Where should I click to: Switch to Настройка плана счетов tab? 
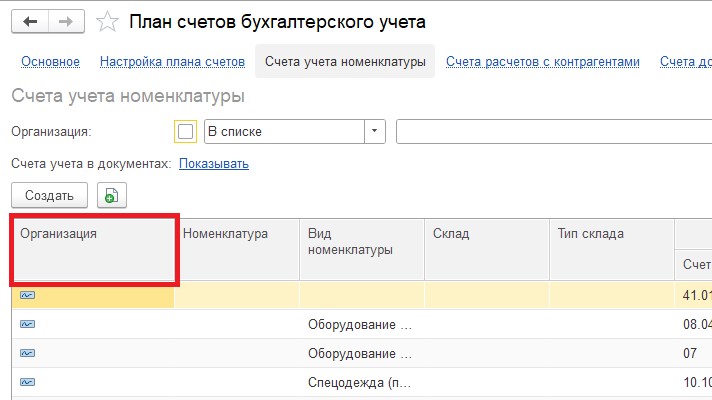point(173,62)
